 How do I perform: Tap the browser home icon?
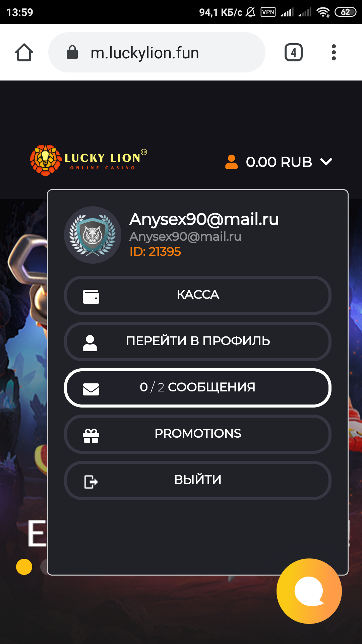(x=24, y=52)
